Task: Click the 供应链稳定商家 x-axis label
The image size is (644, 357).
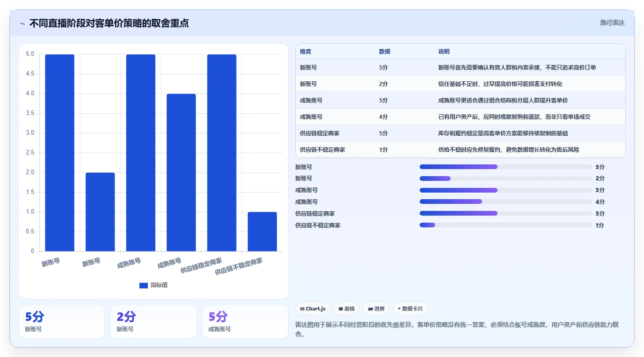Action: coord(201,265)
